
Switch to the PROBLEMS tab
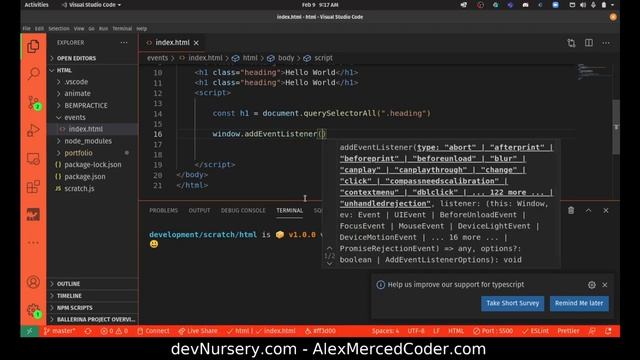[163, 210]
